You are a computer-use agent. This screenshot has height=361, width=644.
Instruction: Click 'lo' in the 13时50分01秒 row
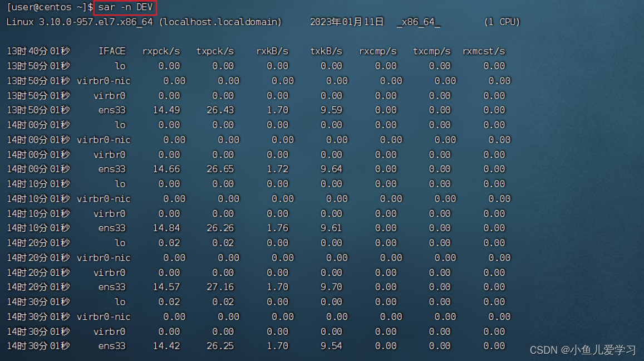(120, 66)
